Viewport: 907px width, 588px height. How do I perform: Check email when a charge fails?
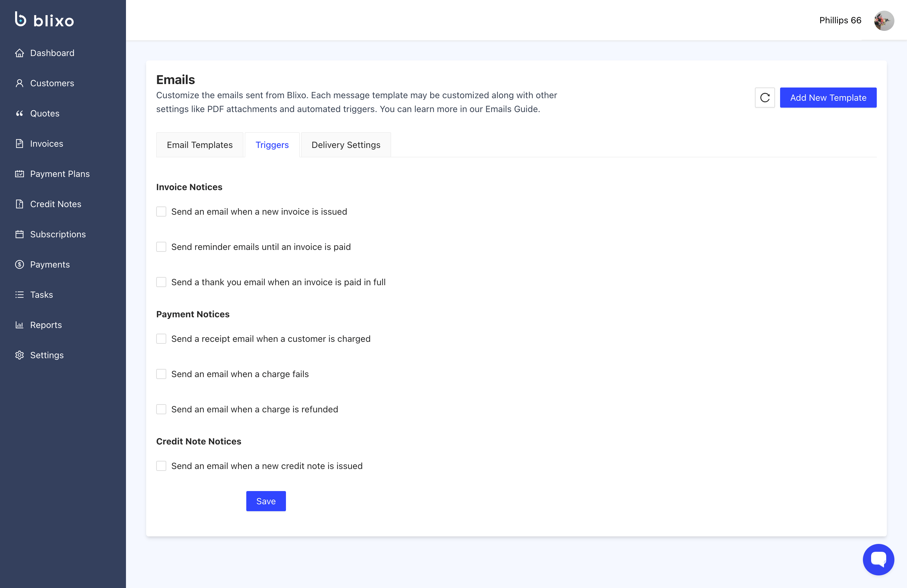point(161,374)
